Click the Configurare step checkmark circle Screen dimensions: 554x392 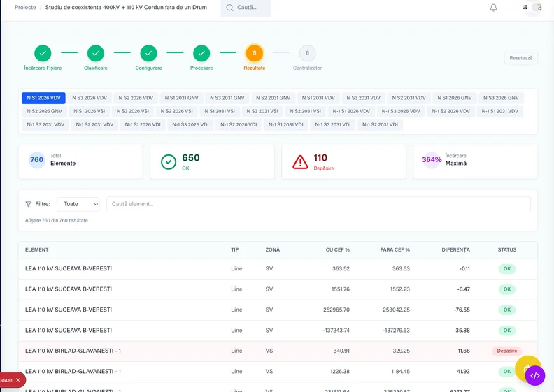(x=148, y=53)
